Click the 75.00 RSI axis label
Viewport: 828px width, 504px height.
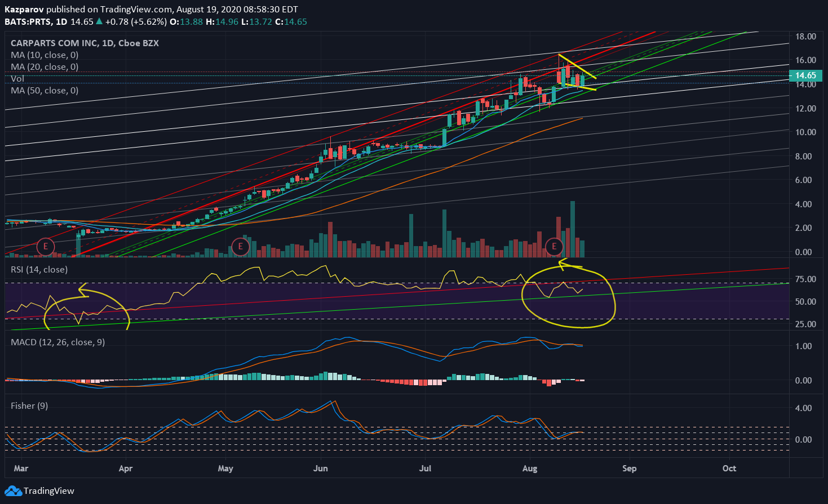(805, 279)
